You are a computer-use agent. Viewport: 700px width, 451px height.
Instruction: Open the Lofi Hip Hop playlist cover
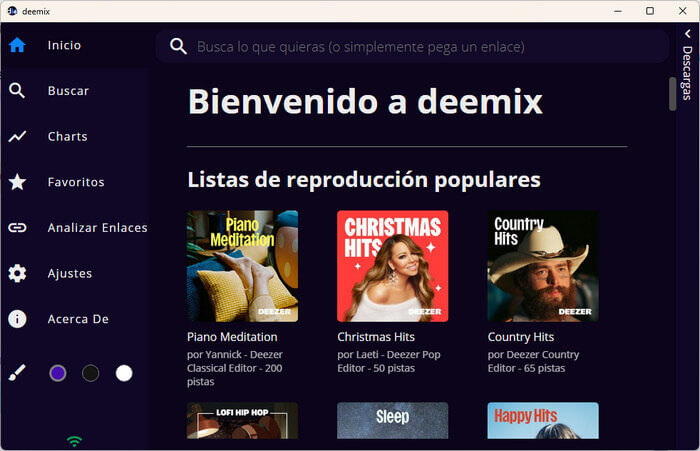(242, 421)
